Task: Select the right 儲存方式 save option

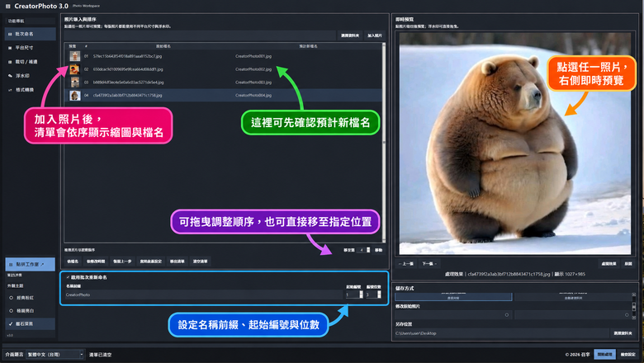Action: 573,297
